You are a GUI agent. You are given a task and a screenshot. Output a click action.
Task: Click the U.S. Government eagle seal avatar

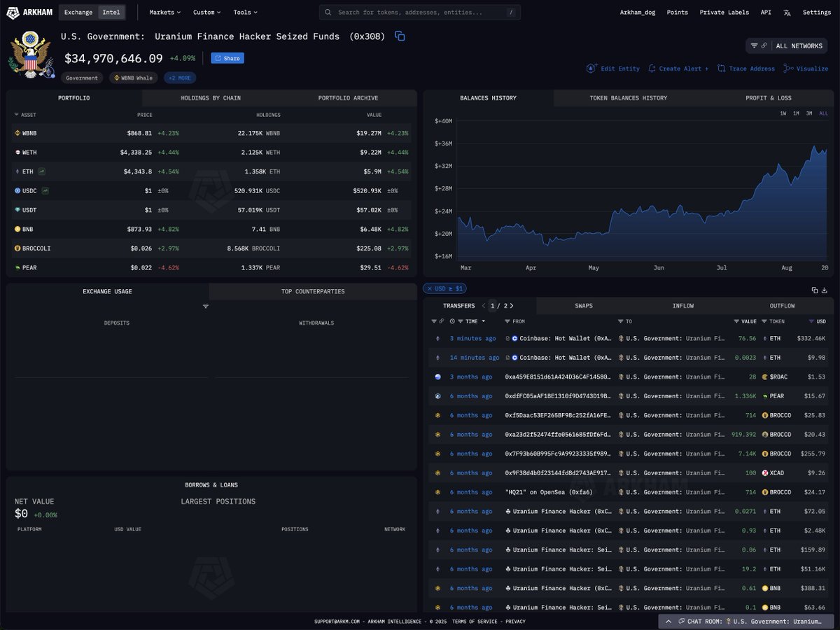(30, 54)
